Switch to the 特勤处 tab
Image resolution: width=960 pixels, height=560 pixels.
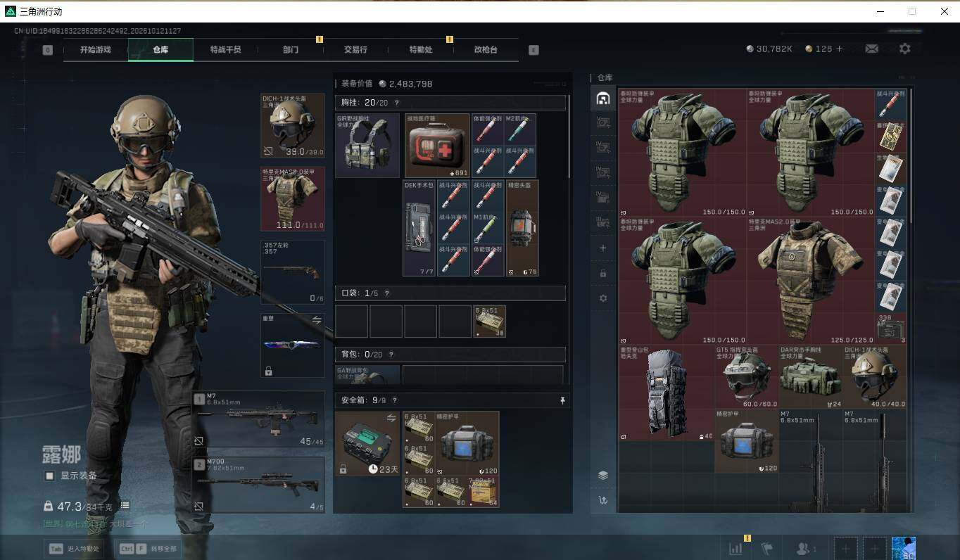(x=421, y=50)
